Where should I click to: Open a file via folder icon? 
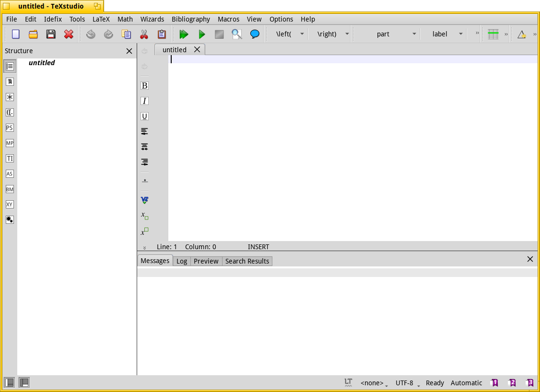coord(33,34)
